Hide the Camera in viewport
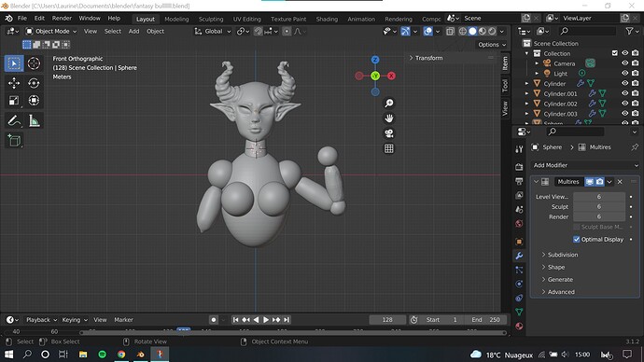 (x=624, y=63)
